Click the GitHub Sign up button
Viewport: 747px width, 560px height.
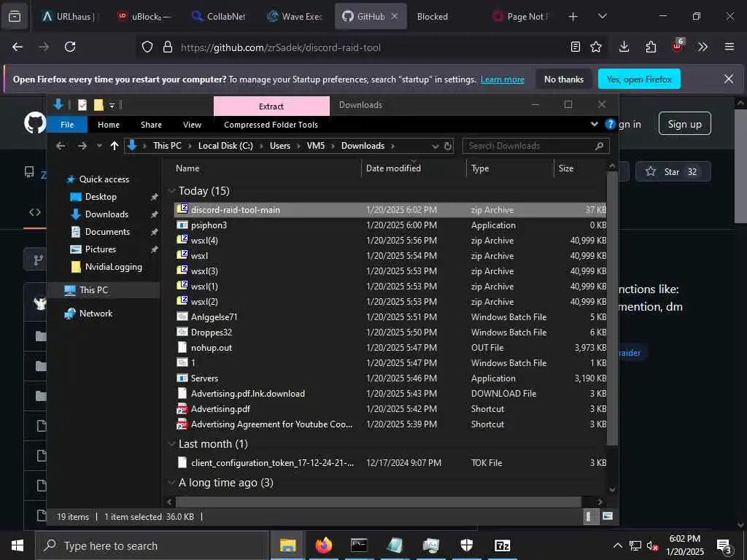pos(684,124)
